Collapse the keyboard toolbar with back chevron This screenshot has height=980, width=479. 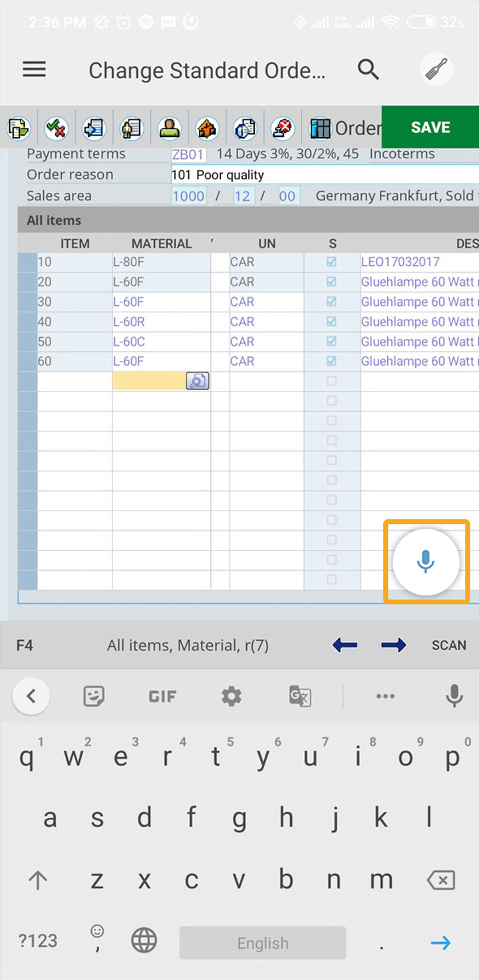(31, 696)
